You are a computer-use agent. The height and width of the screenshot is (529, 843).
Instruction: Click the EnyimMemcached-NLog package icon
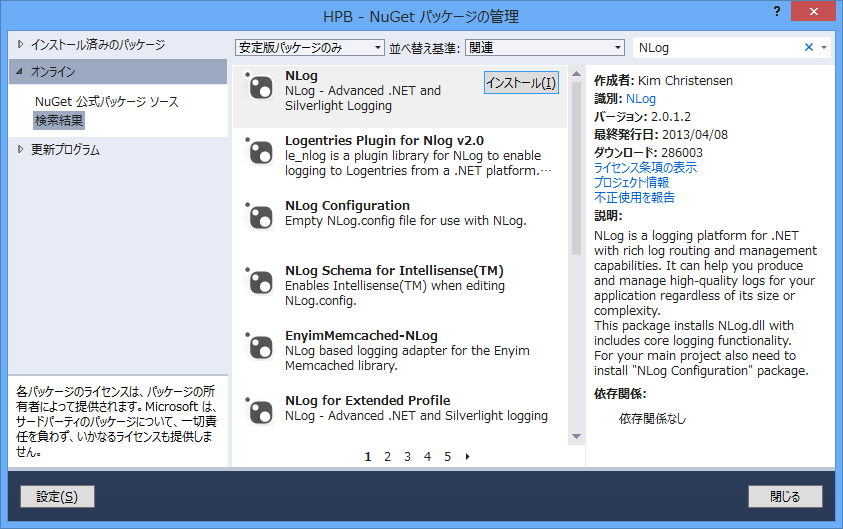pos(260,346)
